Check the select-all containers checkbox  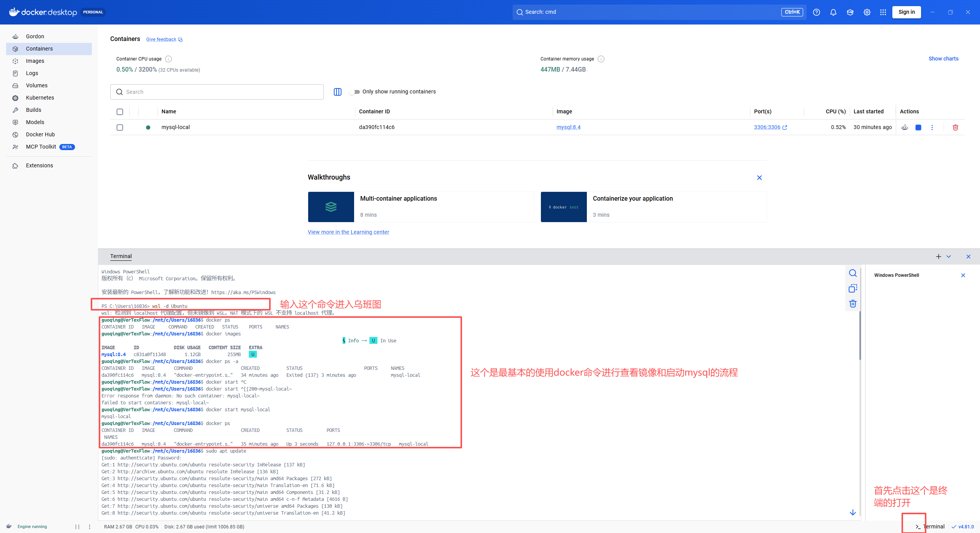pos(120,112)
